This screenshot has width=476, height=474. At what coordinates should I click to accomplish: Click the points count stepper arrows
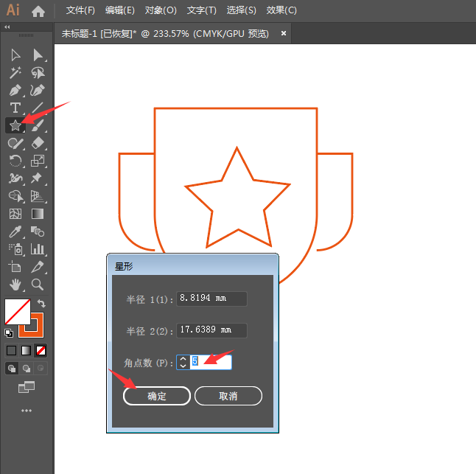[183, 361]
